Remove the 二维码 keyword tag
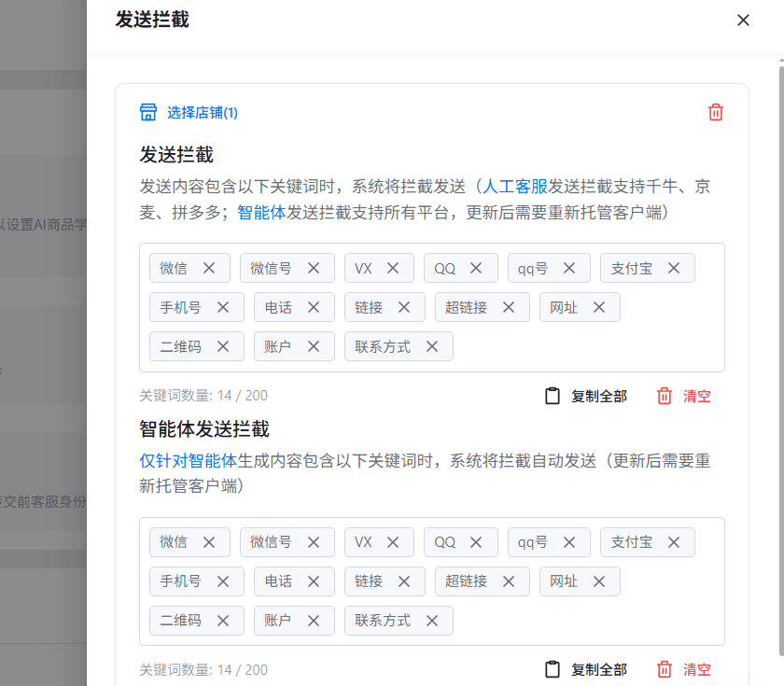The width and height of the screenshot is (784, 686). click(x=223, y=346)
